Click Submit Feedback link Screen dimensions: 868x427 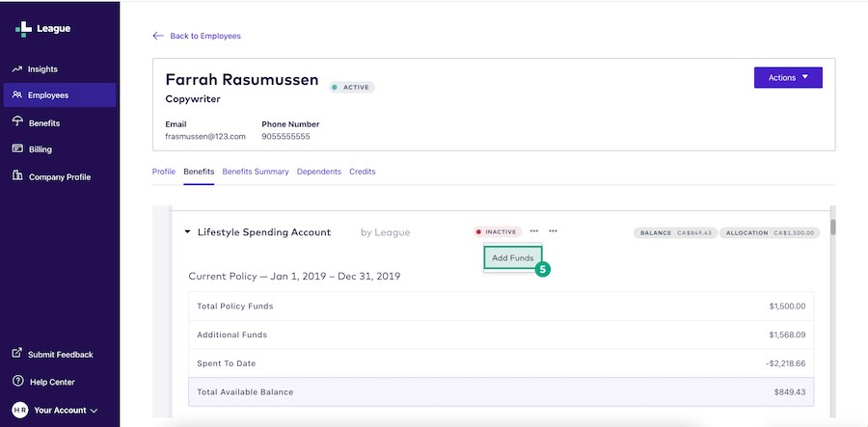[61, 355]
